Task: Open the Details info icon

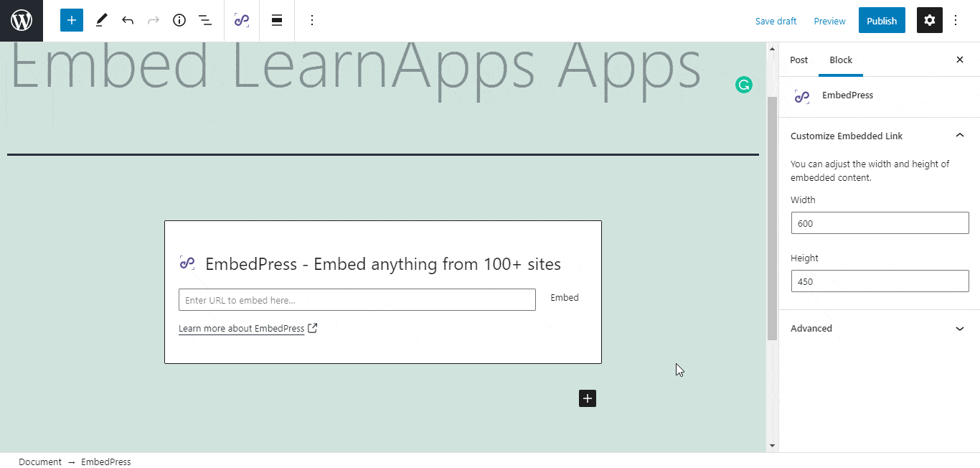Action: pos(179,20)
